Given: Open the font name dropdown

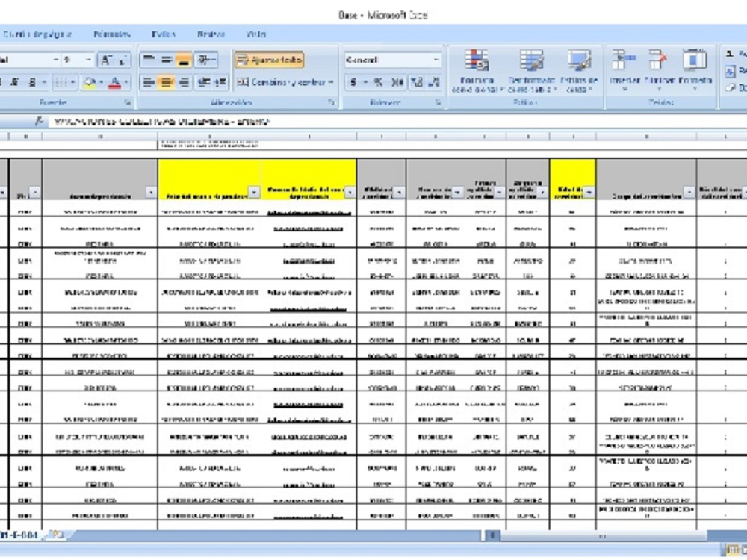Looking at the screenshot, I should [x=56, y=60].
